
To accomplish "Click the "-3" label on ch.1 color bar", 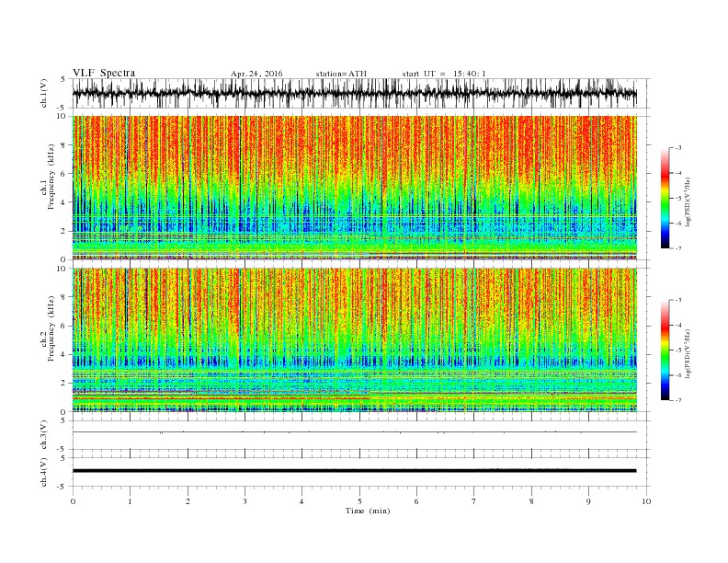I will point(678,148).
